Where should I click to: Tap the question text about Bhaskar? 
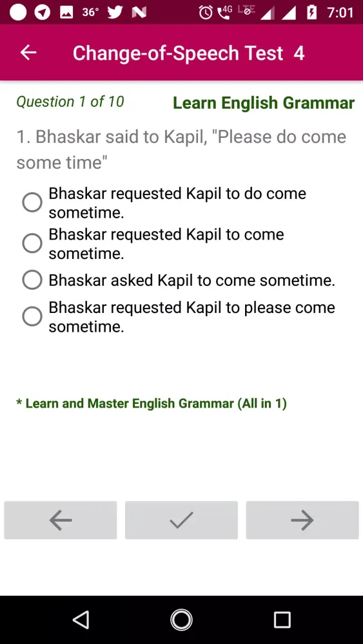(x=181, y=149)
